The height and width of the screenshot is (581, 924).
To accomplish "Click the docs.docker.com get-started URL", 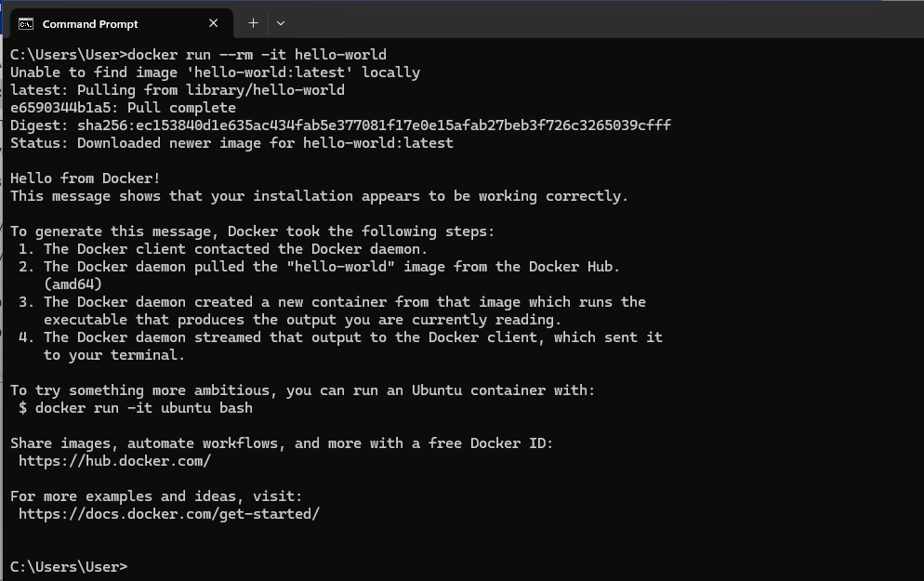I will [x=168, y=514].
